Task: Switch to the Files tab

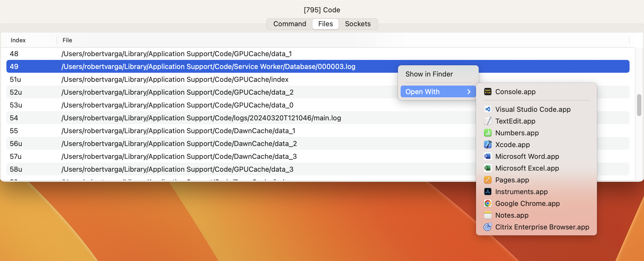Action: [325, 24]
